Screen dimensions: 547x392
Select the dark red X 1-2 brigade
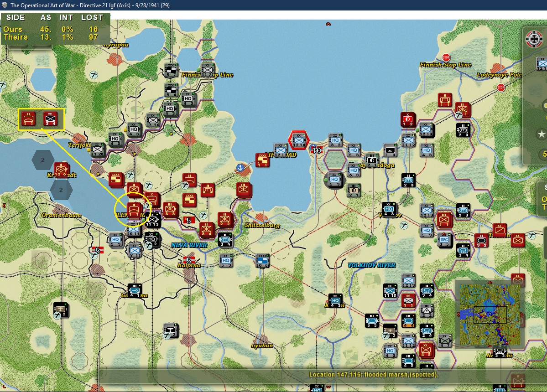pos(408,119)
